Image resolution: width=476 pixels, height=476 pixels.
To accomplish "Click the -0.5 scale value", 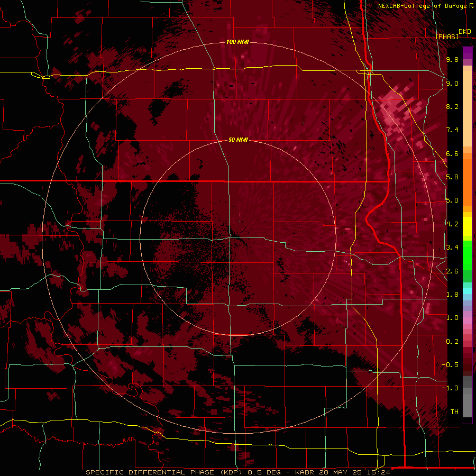I will pyautogui.click(x=450, y=365).
